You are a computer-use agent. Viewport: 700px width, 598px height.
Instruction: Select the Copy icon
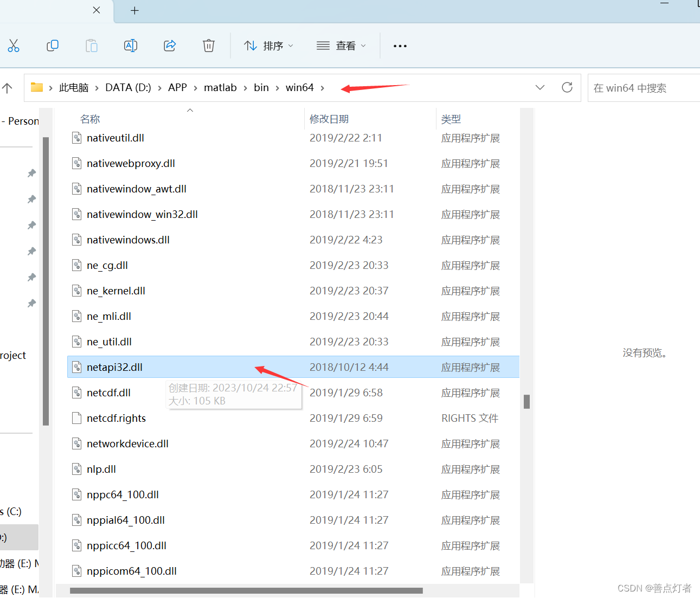53,46
